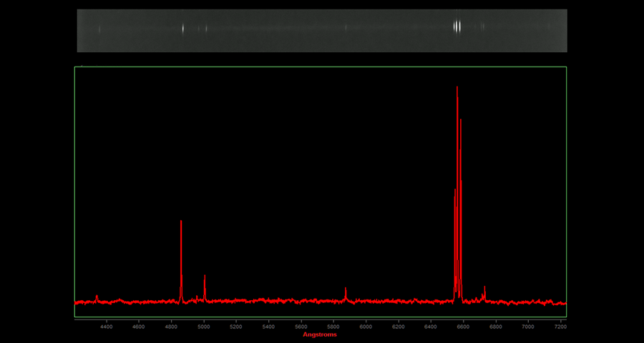Click the small peak near 6730 Angstroms
Viewport: 644px width, 343px height.
tap(484, 289)
